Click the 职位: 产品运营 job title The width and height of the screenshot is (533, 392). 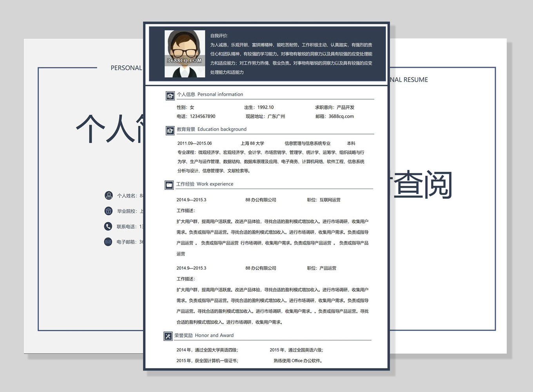tap(322, 268)
